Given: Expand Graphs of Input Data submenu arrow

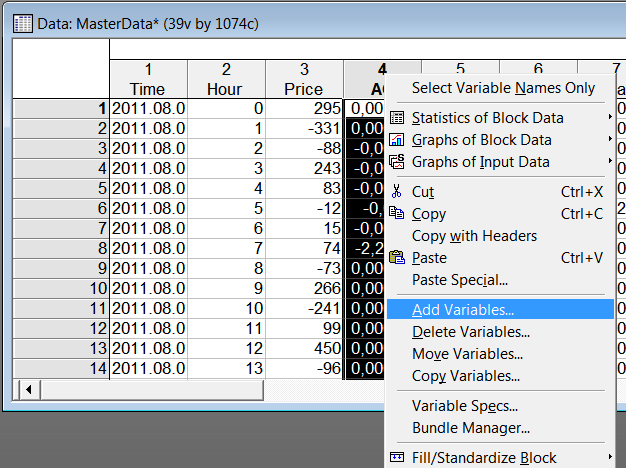Looking at the screenshot, I should [610, 161].
